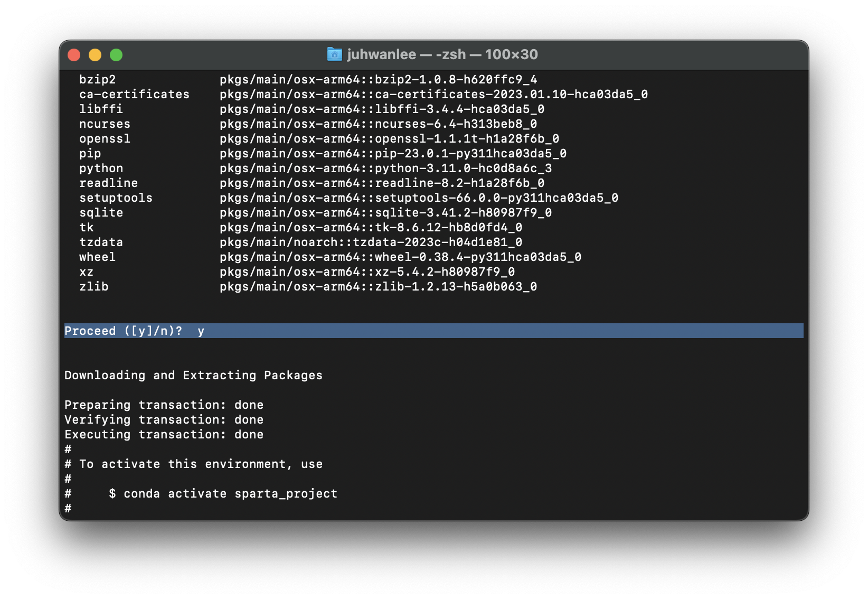
Task: Click the 'wheel-0.38.4-py311hca03da5_0' path
Action: pyautogui.click(x=478, y=257)
